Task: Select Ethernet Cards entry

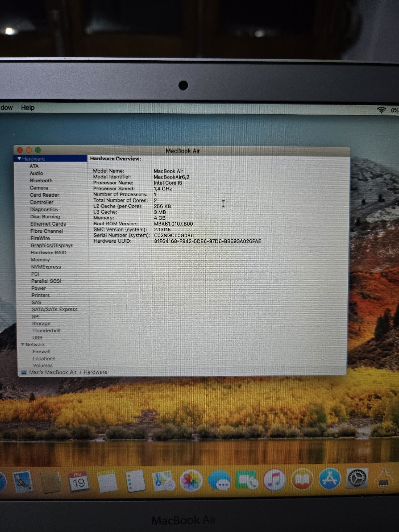Action: click(48, 224)
